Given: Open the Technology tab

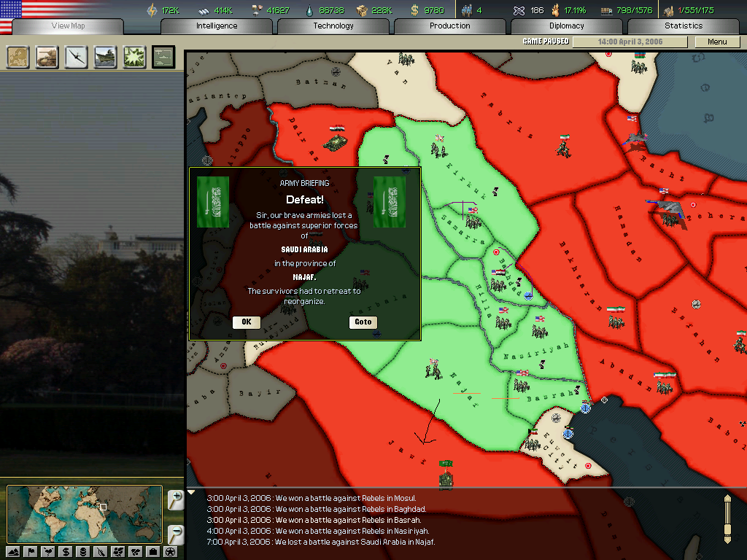Looking at the screenshot, I should point(333,26).
